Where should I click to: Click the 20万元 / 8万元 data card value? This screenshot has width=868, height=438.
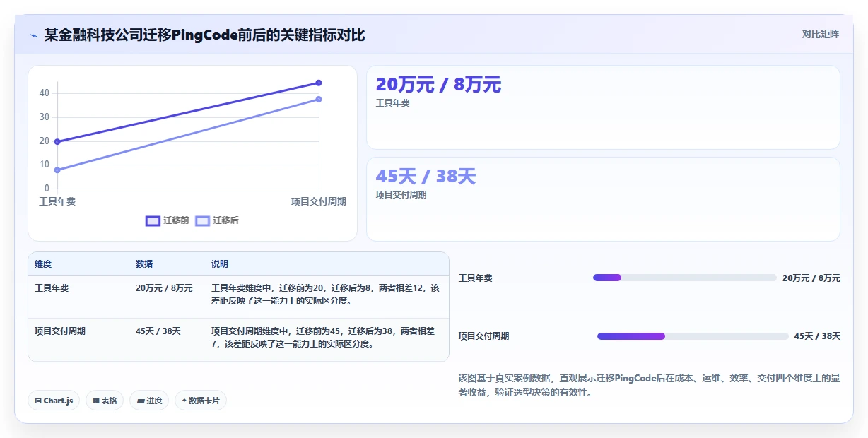438,85
